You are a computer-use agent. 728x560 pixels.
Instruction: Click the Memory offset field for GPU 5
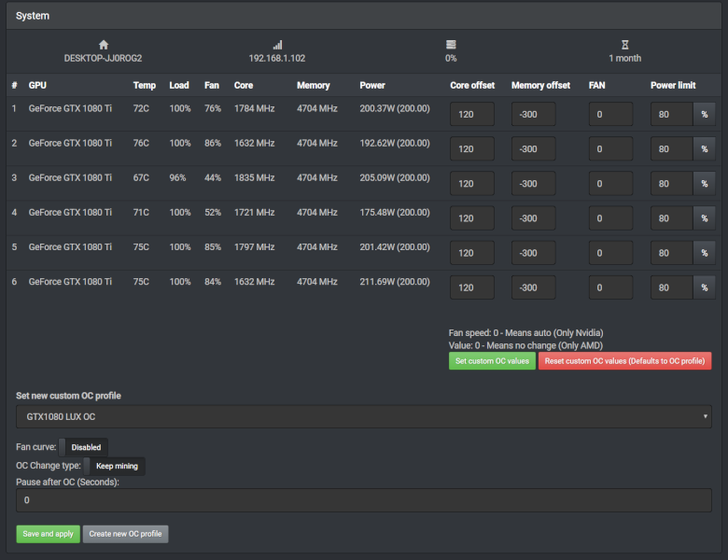pos(534,253)
